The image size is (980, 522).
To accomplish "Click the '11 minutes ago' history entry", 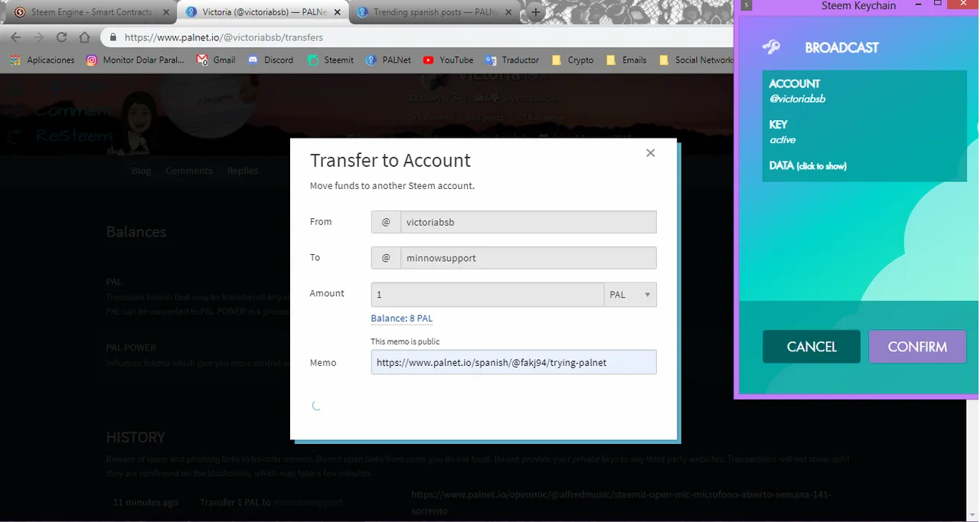I will (x=145, y=502).
